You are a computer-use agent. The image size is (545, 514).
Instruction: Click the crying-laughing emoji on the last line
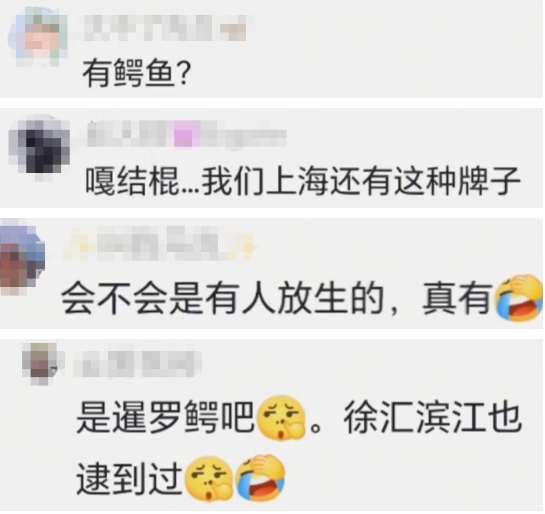coord(260,478)
